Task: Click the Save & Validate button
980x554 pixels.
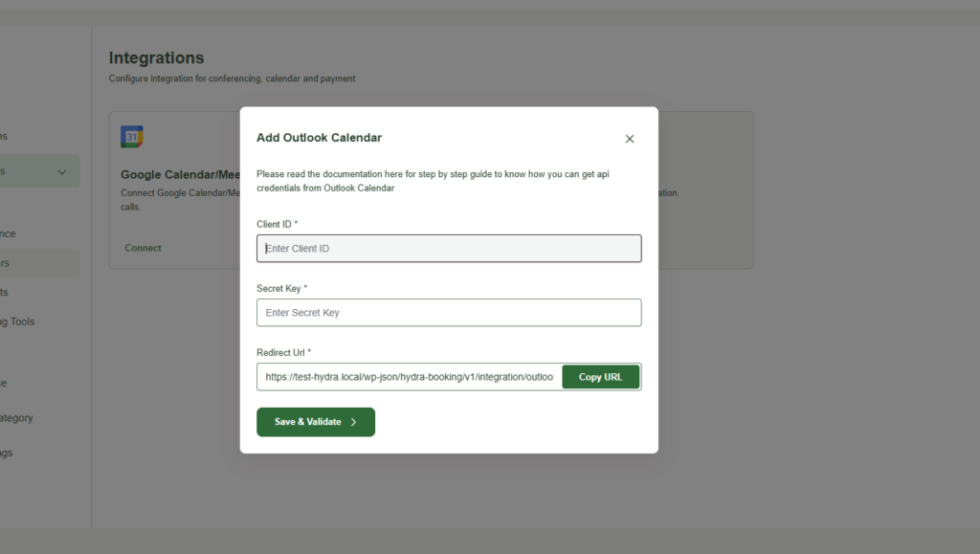Action: click(x=316, y=422)
